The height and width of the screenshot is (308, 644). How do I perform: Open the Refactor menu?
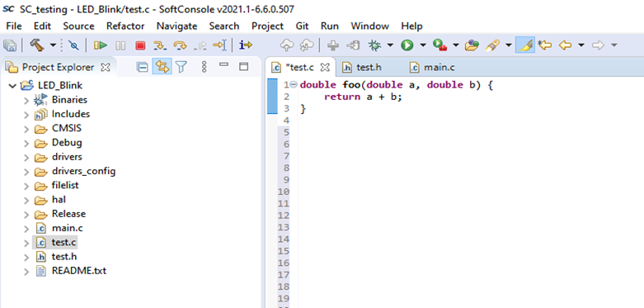click(x=125, y=26)
